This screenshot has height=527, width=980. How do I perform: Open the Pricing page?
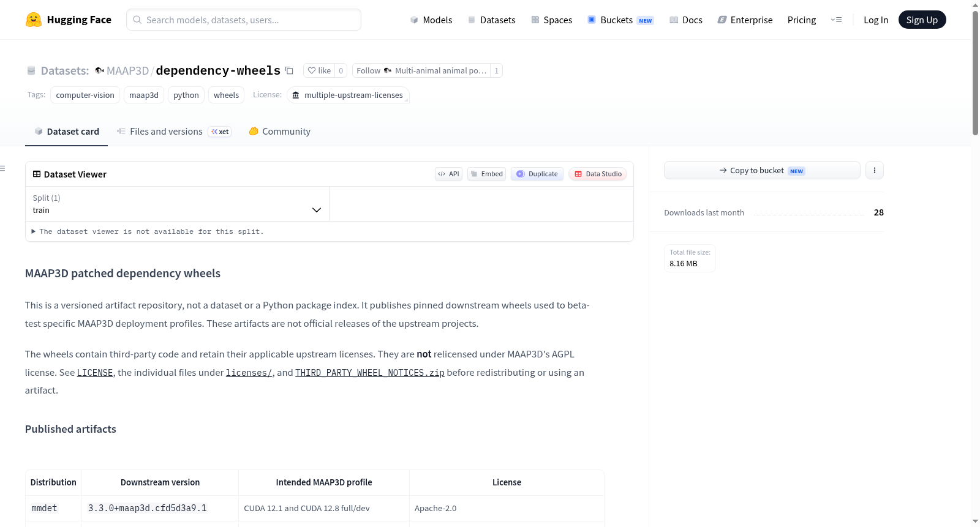point(802,20)
